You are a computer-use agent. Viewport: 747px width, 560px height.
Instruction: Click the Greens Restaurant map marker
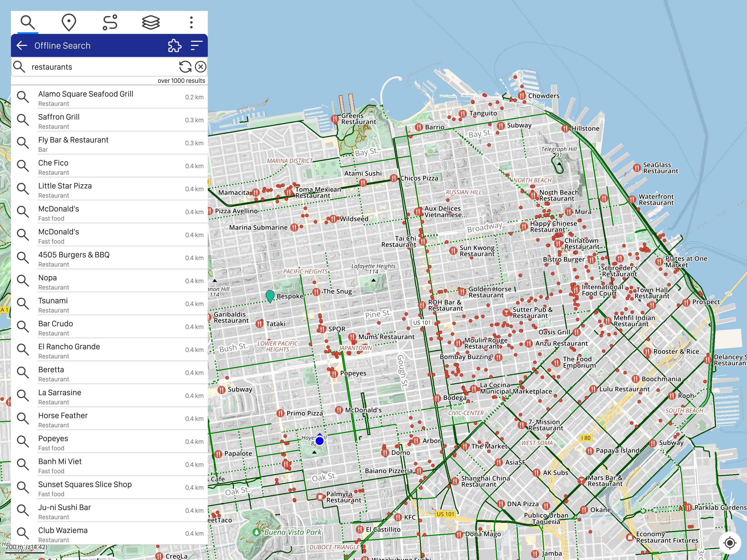point(335,119)
